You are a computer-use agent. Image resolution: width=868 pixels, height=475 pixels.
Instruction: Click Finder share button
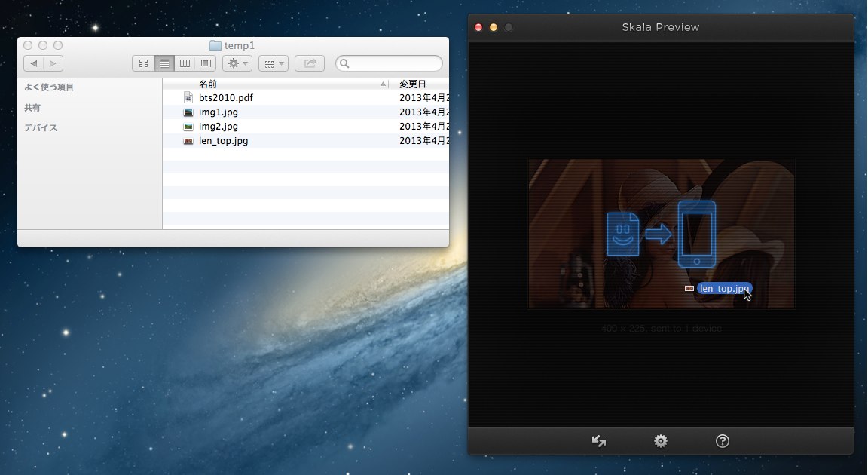point(310,63)
